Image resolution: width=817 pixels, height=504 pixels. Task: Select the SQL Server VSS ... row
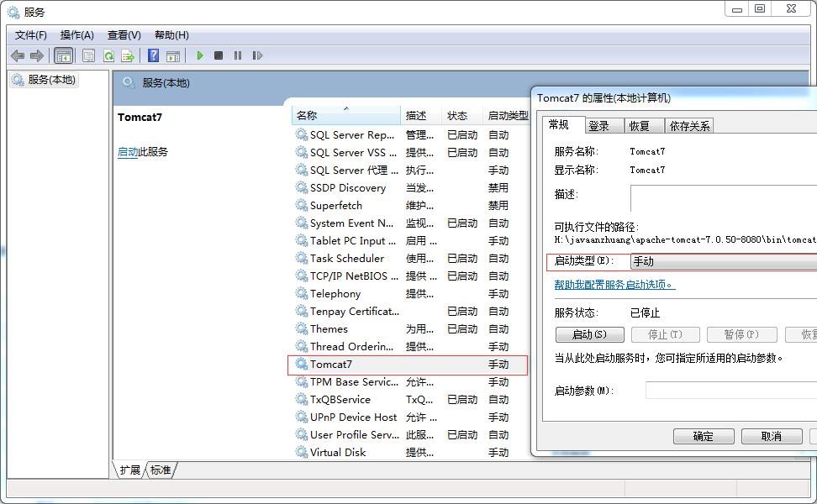pos(410,153)
